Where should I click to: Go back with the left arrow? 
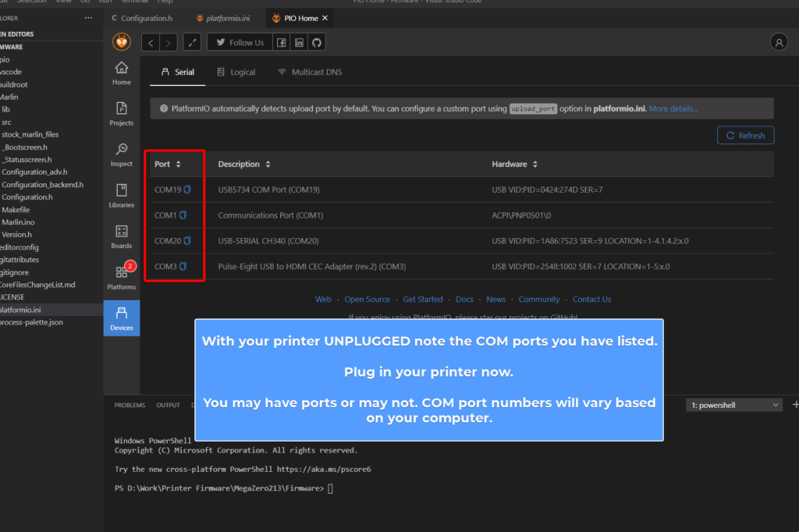[x=151, y=43]
